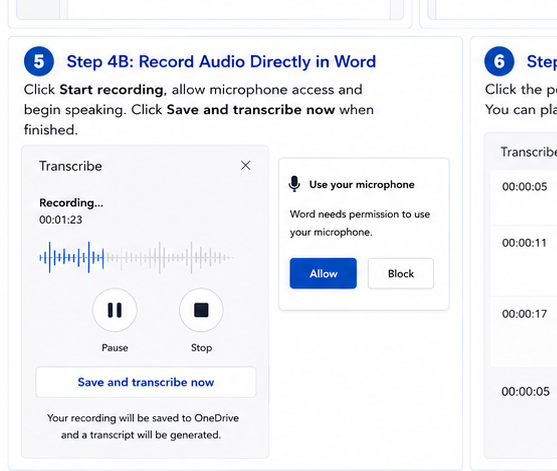The image size is (557, 471).
Task: Click the Use your microphone heading
Action: [362, 185]
